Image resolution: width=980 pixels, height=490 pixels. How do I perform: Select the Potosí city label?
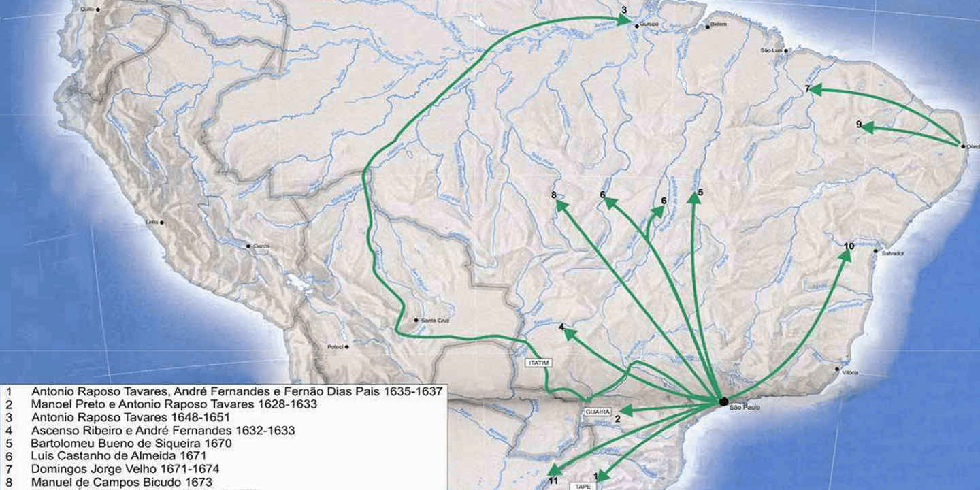(x=336, y=347)
